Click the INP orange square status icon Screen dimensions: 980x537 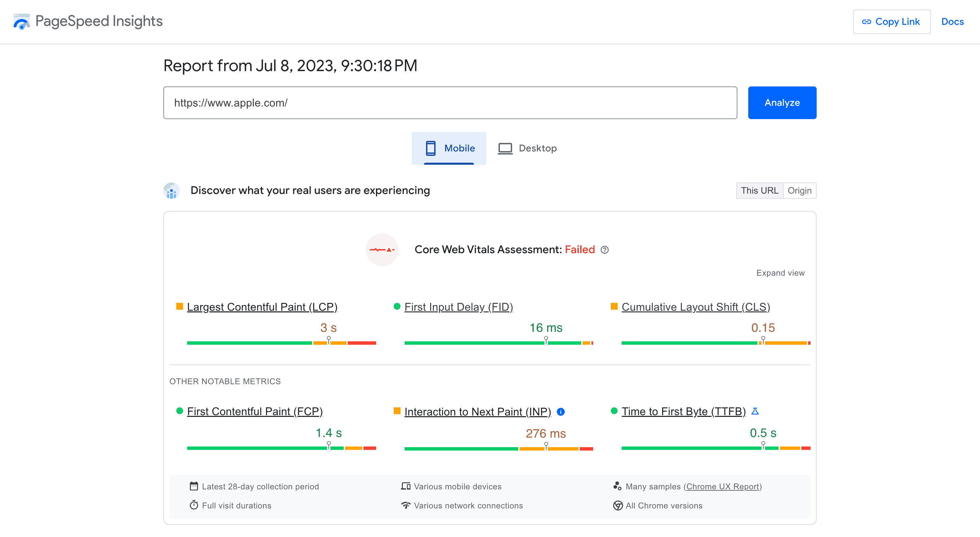397,411
